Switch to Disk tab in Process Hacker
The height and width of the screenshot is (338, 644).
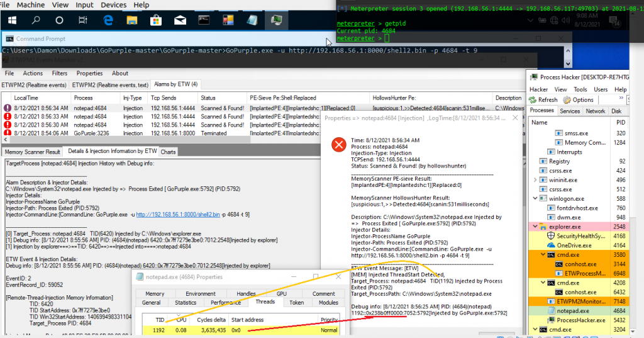[616, 111]
